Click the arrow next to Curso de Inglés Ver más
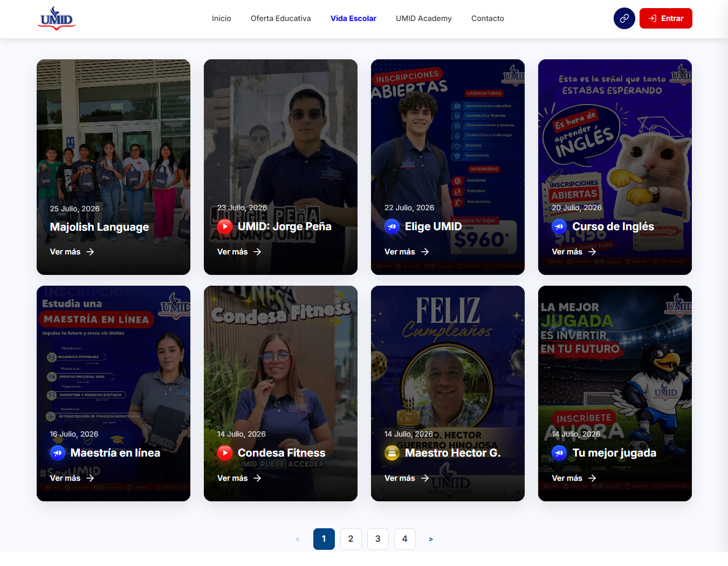The image size is (728, 566). (x=592, y=252)
